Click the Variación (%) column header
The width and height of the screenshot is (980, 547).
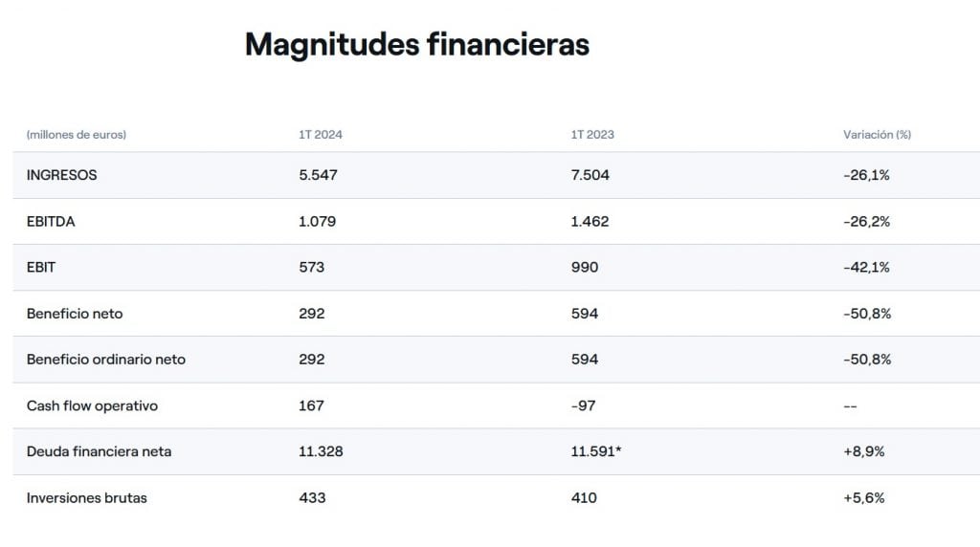[877, 134]
